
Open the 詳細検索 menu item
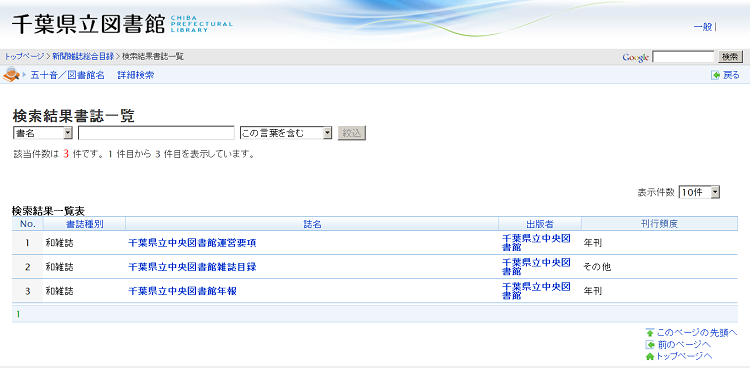click(x=136, y=75)
